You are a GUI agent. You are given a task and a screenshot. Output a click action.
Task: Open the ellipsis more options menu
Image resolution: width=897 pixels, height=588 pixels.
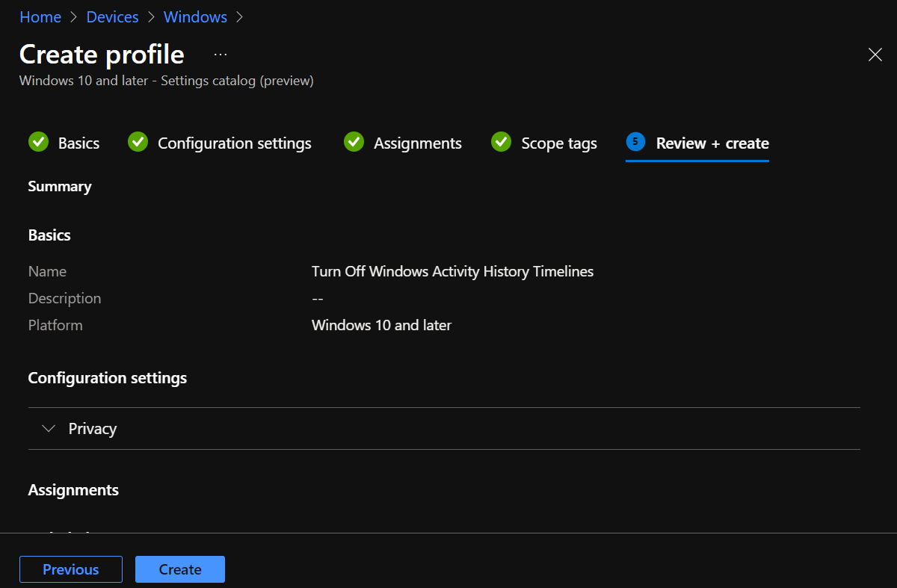221,55
